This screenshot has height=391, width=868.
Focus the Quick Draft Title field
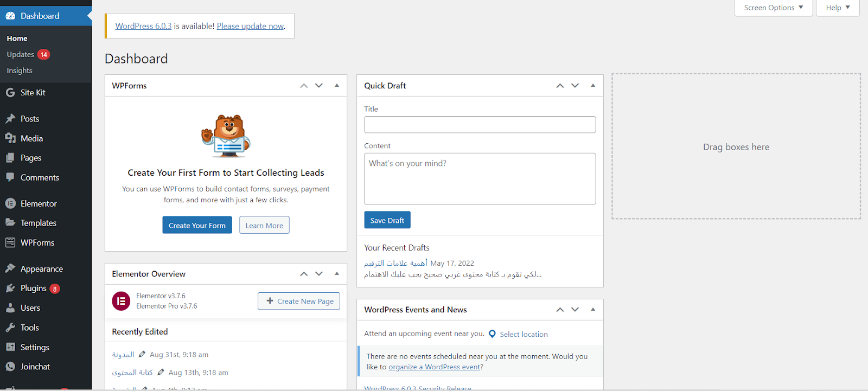480,125
